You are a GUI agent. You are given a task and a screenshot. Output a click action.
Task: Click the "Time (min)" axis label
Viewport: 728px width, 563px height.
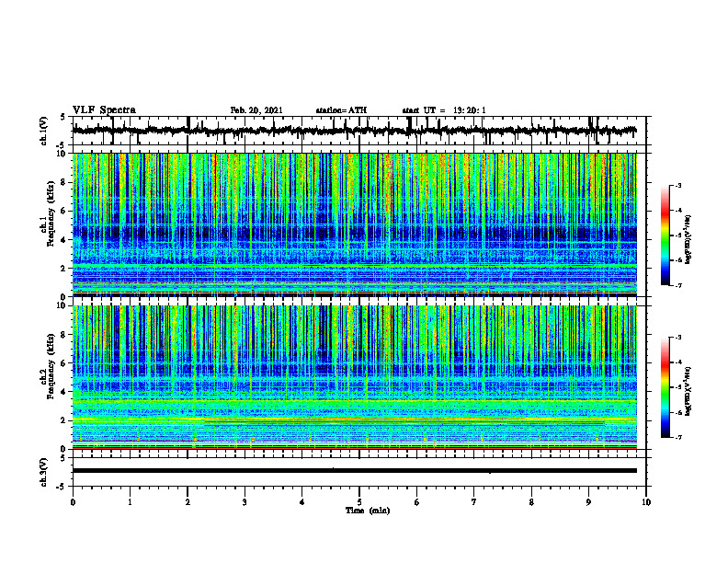(x=368, y=511)
